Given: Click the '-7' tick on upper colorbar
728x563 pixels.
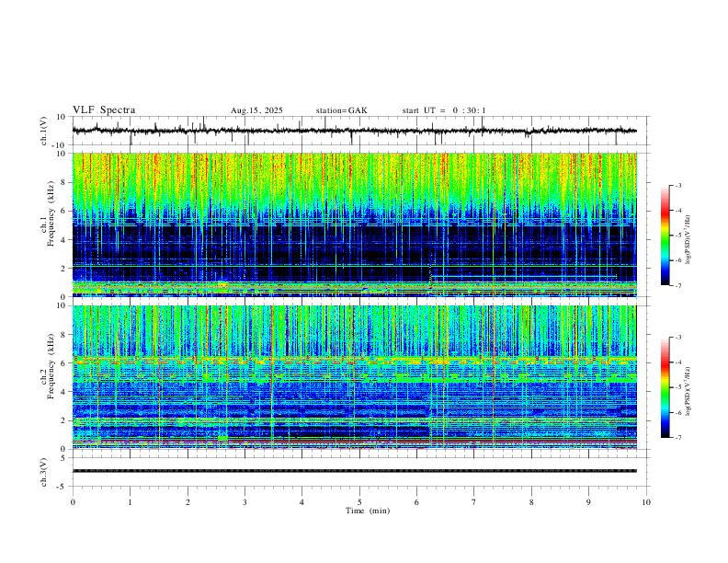Looking at the screenshot, I should pyautogui.click(x=678, y=285).
